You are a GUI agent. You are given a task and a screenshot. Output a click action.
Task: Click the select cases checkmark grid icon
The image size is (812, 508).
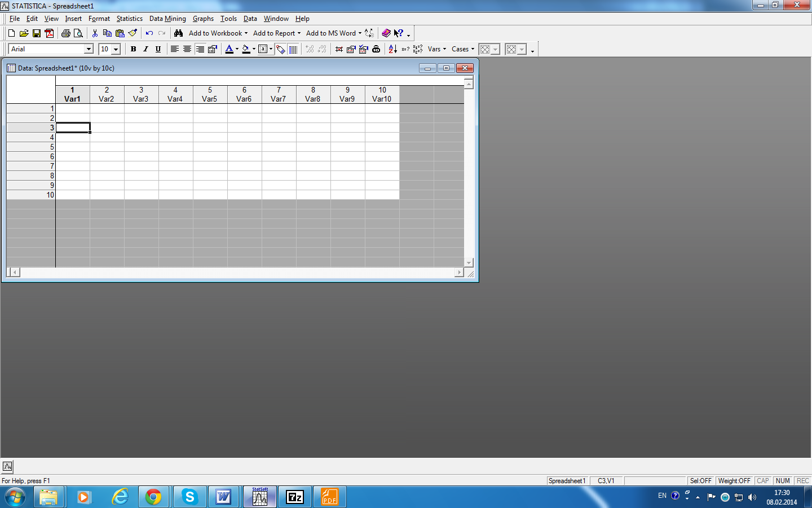[x=364, y=49]
